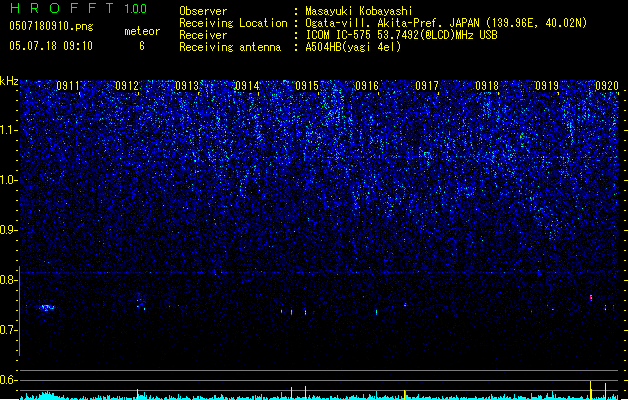Viewport: 629px width, 400px height.
Task: Click the 1.0 kHz axis label
Action: pyautogui.click(x=9, y=180)
